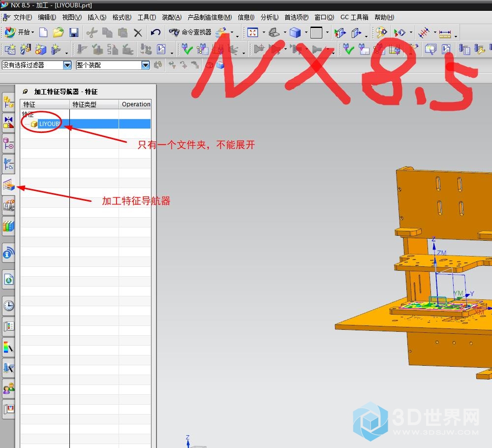Open the Reuse Library books sidebar tab
The height and width of the screenshot is (448, 492).
8,226
